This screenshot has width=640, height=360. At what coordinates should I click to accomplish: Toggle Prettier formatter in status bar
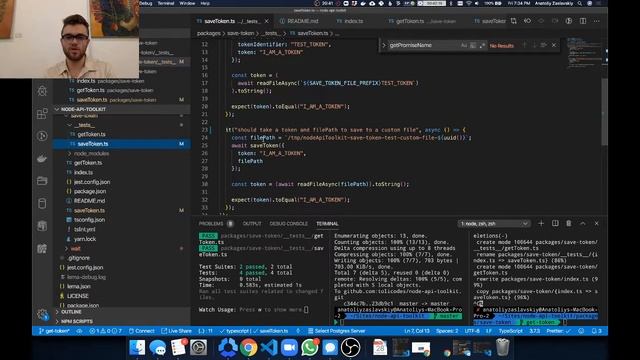[558, 331]
